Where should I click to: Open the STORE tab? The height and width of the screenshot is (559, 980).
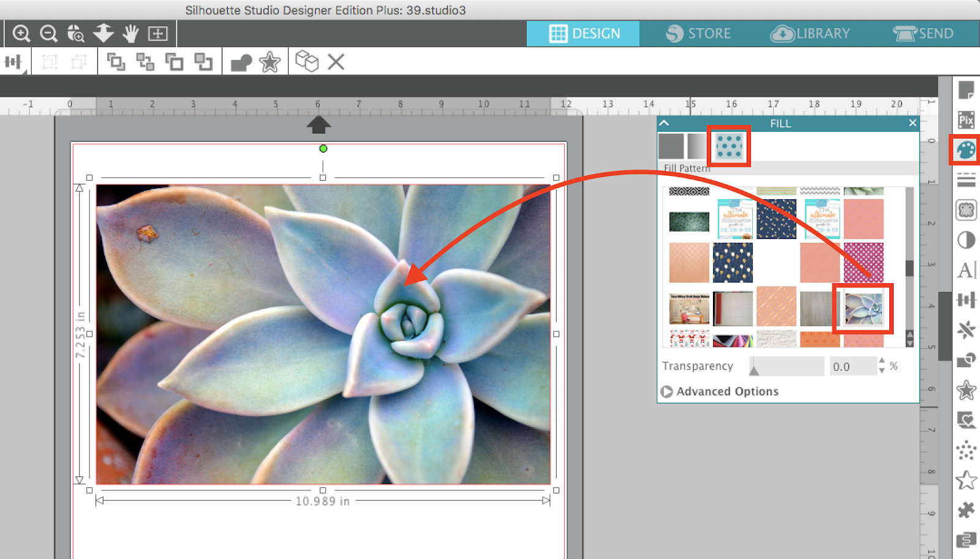click(x=698, y=34)
